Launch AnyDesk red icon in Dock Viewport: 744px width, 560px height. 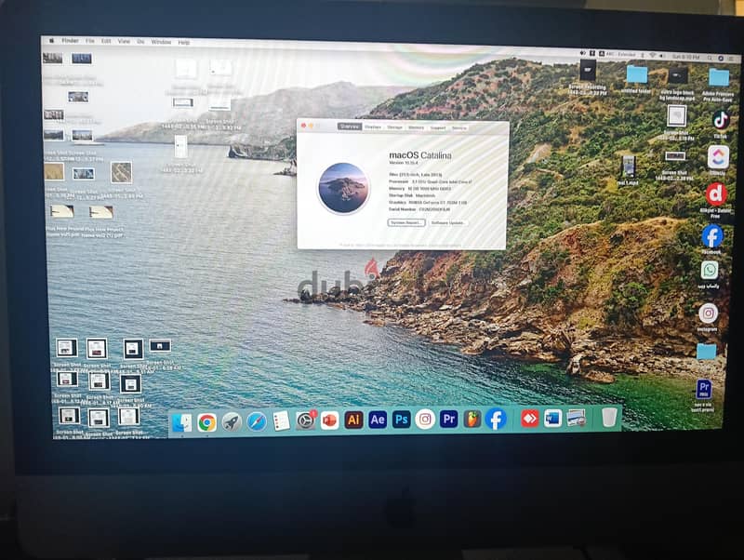pyautogui.click(x=529, y=419)
